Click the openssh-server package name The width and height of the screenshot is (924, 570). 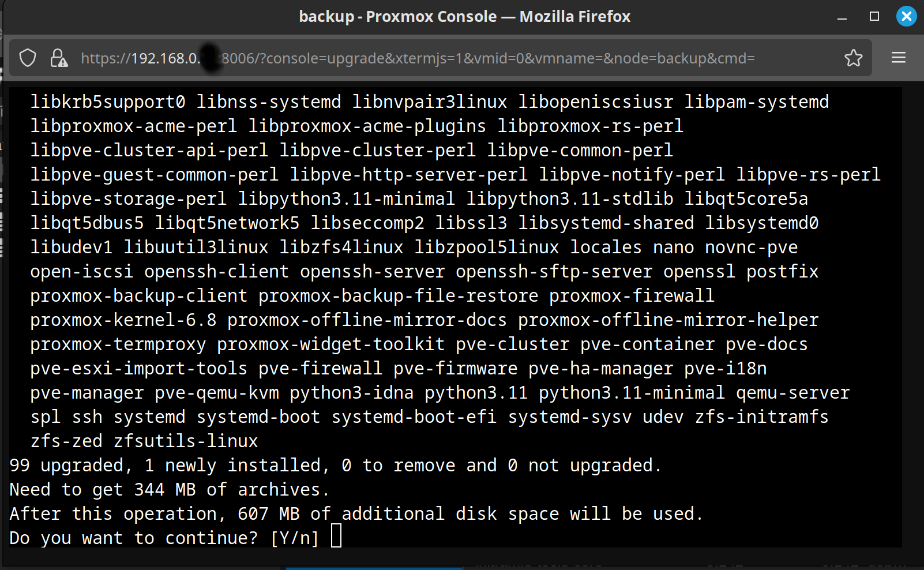coord(372,271)
